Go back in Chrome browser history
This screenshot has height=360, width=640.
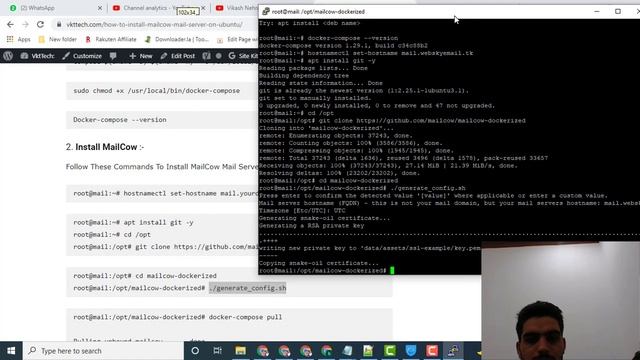pos(10,24)
